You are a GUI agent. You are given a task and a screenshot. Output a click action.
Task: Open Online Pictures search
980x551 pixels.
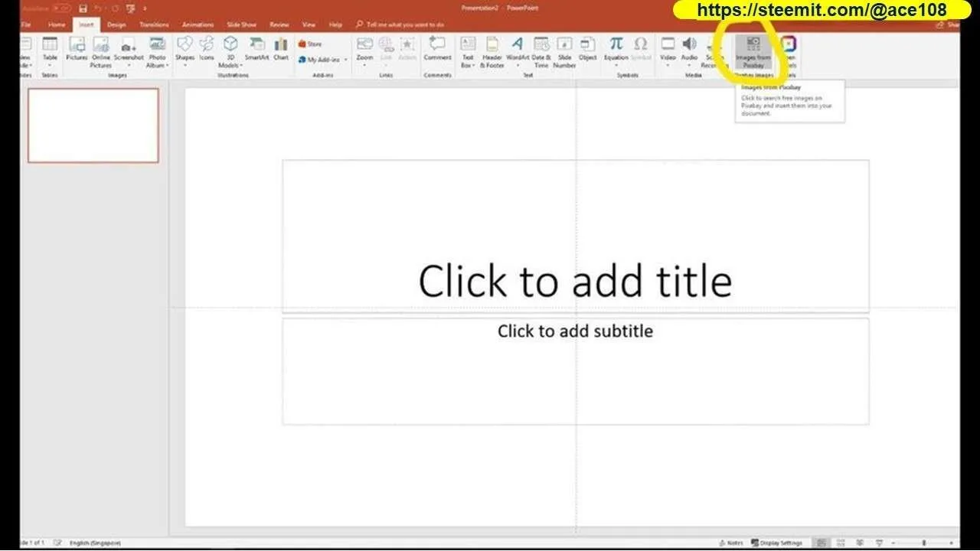click(x=101, y=52)
